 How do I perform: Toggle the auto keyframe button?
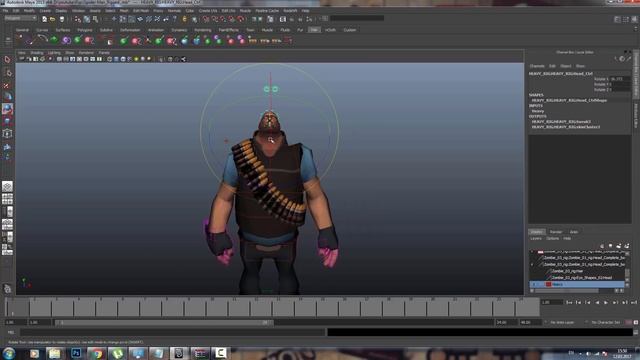pyautogui.click(x=629, y=322)
